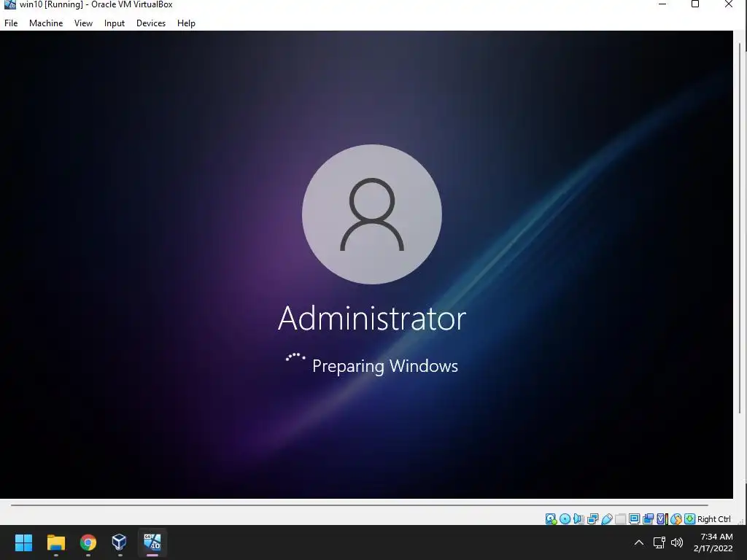
Task: Click the Administrator name text
Action: coord(371,318)
